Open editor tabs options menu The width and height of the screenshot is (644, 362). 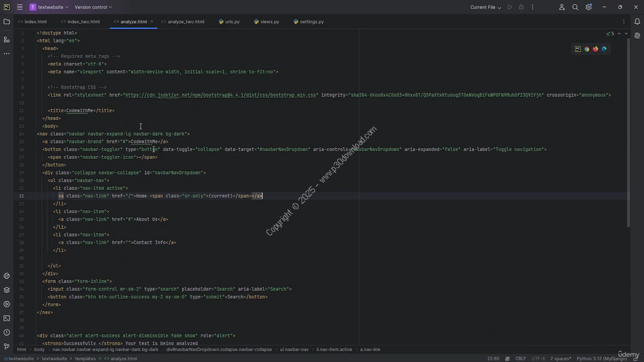(x=624, y=22)
